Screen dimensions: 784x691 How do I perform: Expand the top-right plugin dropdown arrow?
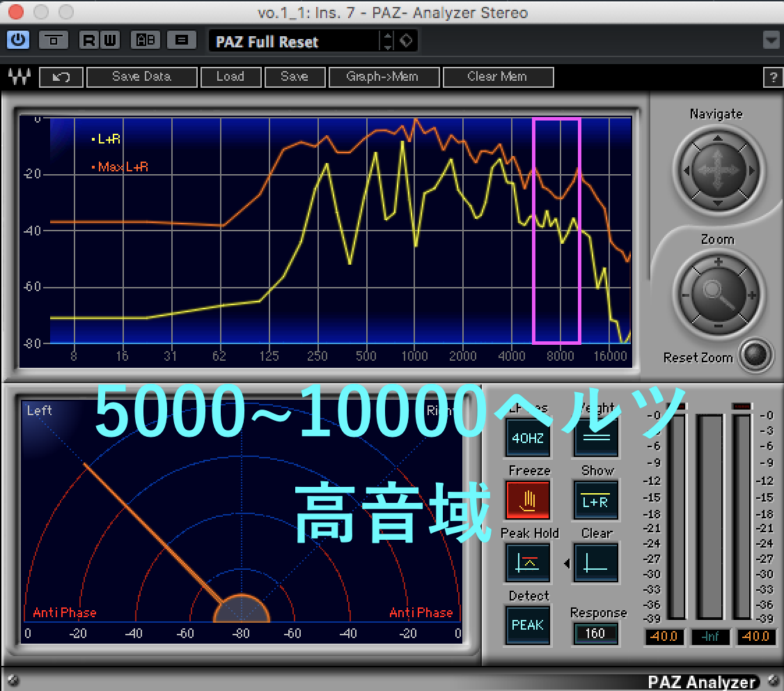coord(771,40)
